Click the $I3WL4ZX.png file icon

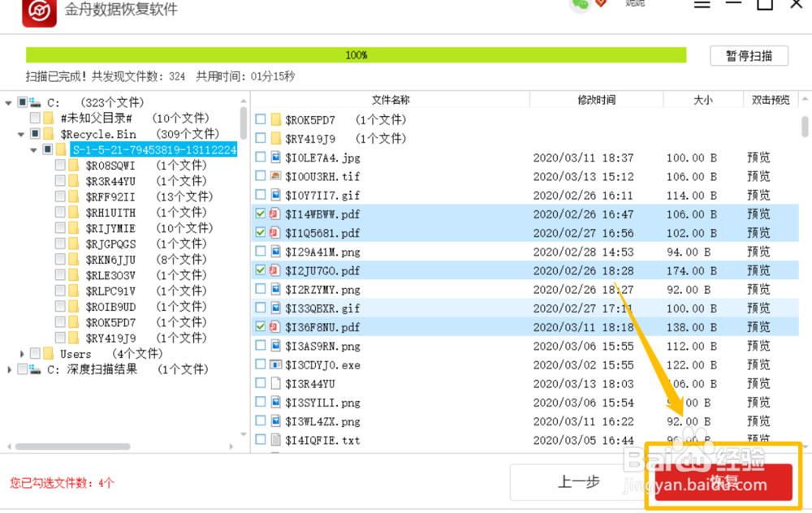point(275,421)
